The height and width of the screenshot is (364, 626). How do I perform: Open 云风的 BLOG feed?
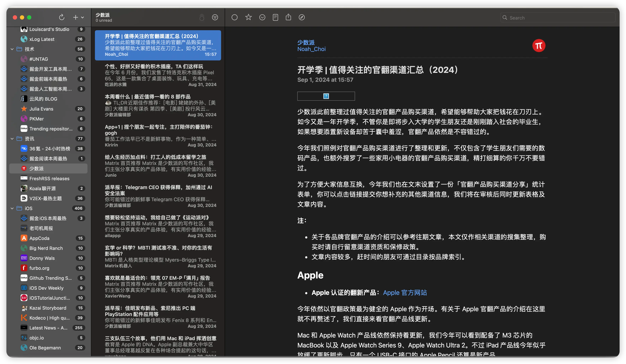49,99
